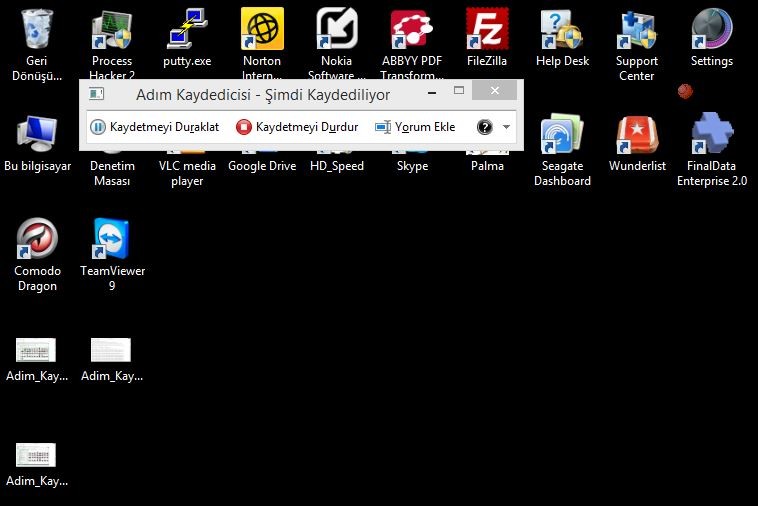Minimize the Adım Kaydedicisi window
The height and width of the screenshot is (506, 758).
(x=432, y=91)
